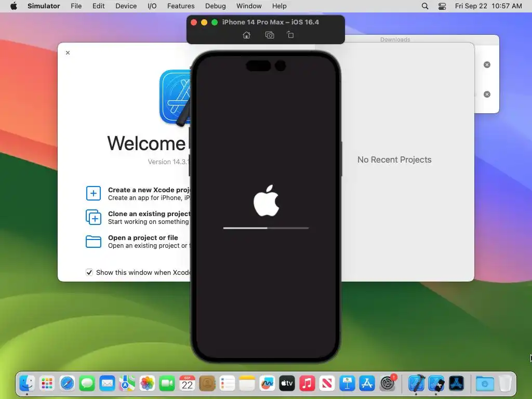532x399 pixels.
Task: Open the Edit menu
Action: [x=98, y=6]
